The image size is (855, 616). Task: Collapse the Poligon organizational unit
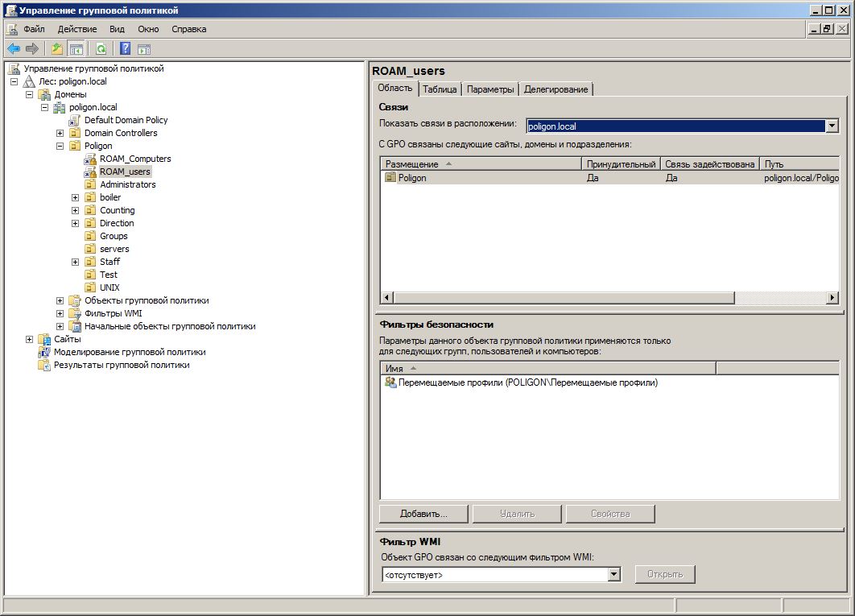click(60, 147)
